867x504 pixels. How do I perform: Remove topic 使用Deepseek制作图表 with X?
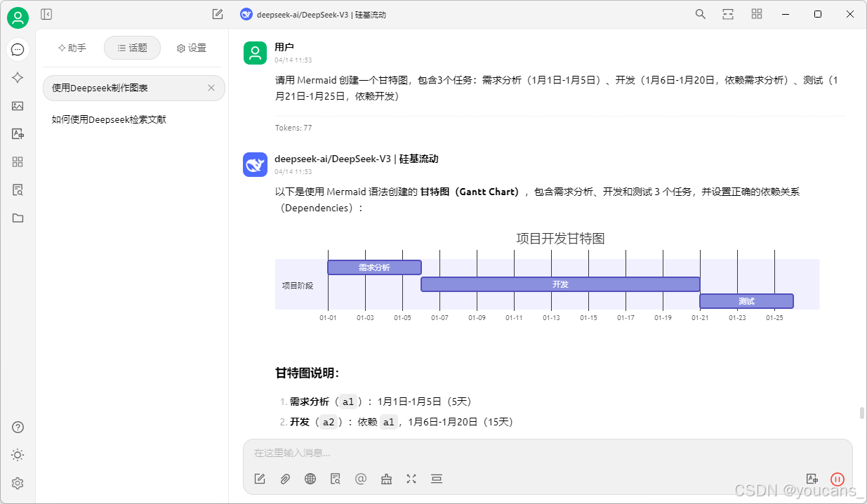[x=211, y=88]
